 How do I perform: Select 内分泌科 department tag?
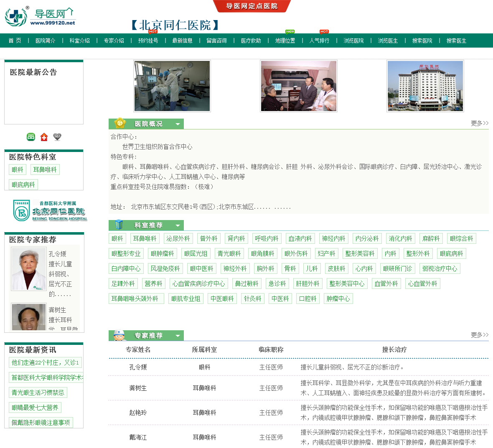[x=367, y=238]
